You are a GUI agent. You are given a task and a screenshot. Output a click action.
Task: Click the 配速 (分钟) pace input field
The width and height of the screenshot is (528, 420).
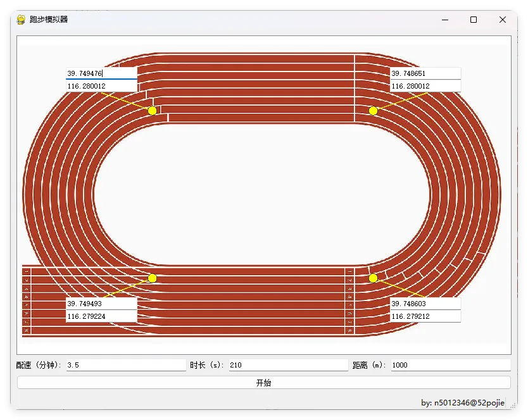pyautogui.click(x=125, y=365)
